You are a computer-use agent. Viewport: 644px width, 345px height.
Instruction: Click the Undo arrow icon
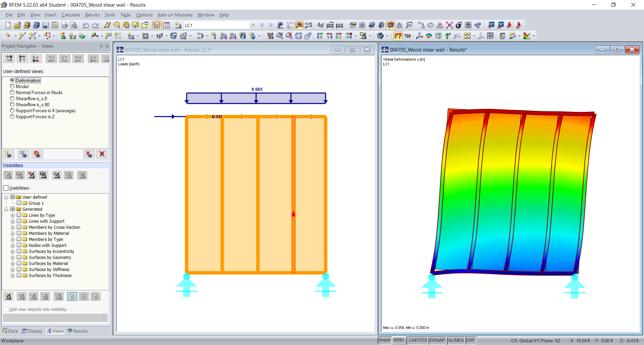coord(86,25)
